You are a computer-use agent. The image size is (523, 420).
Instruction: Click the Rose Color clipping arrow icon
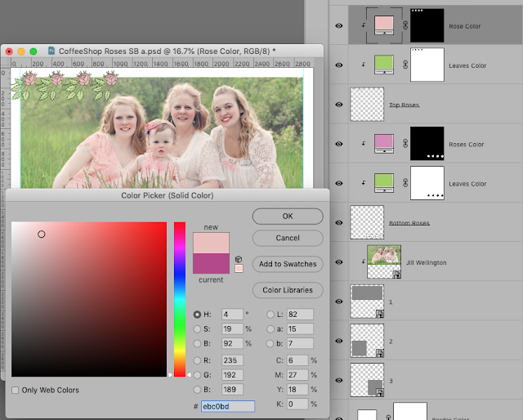pos(364,25)
